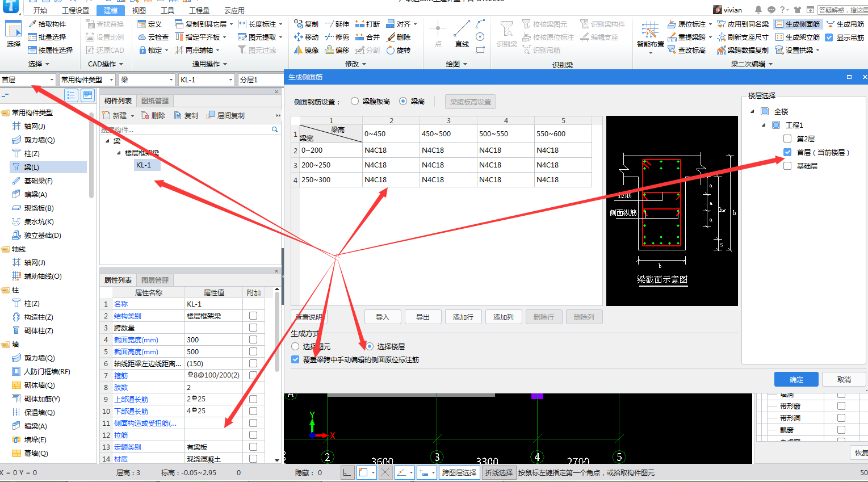Image resolution: width=868 pixels, height=482 pixels.
Task: Collapse the 全楼 tree node
Action: pyautogui.click(x=752, y=111)
